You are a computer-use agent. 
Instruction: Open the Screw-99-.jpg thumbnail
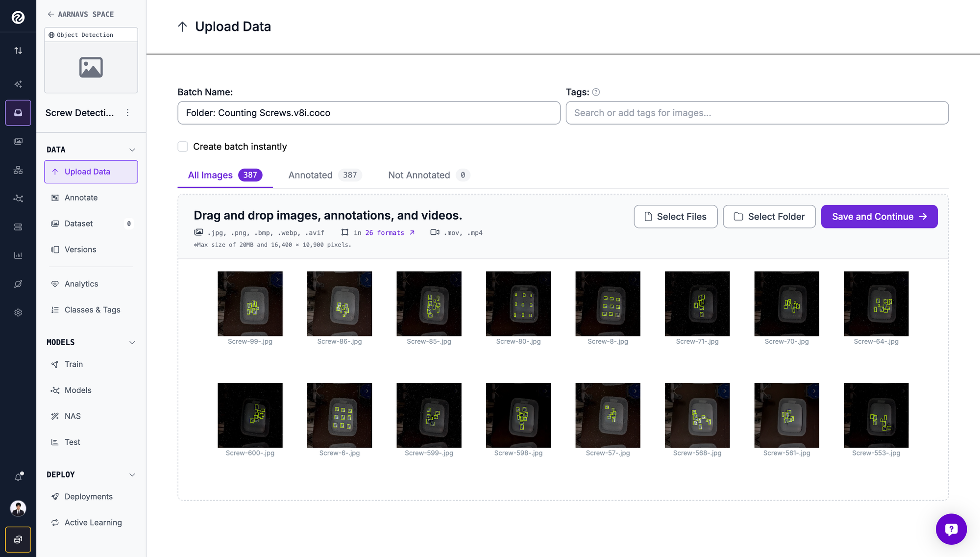click(x=250, y=304)
